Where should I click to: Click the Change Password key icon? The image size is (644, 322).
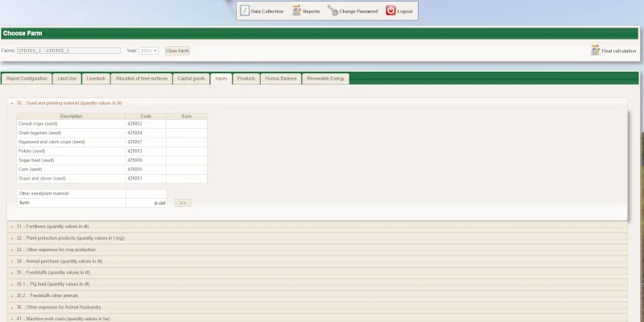click(x=332, y=11)
